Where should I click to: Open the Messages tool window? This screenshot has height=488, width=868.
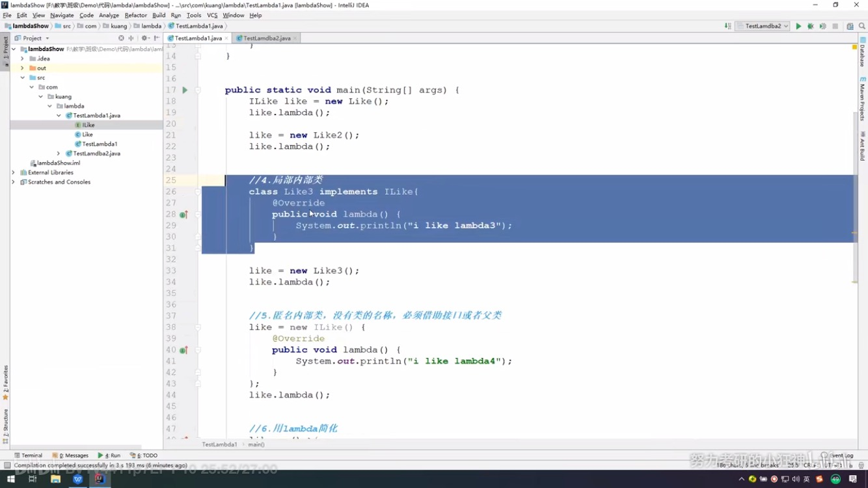pyautogui.click(x=71, y=455)
